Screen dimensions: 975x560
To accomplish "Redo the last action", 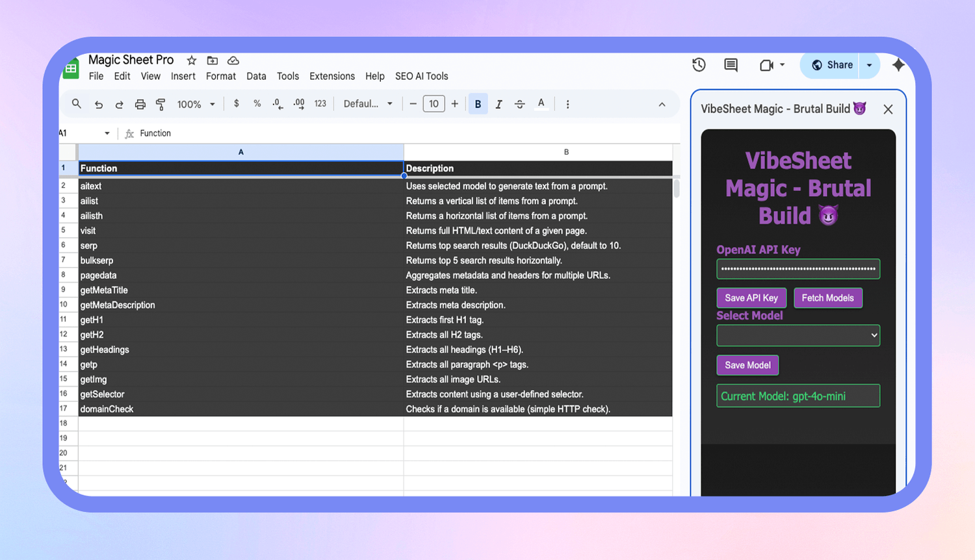I will 119,104.
